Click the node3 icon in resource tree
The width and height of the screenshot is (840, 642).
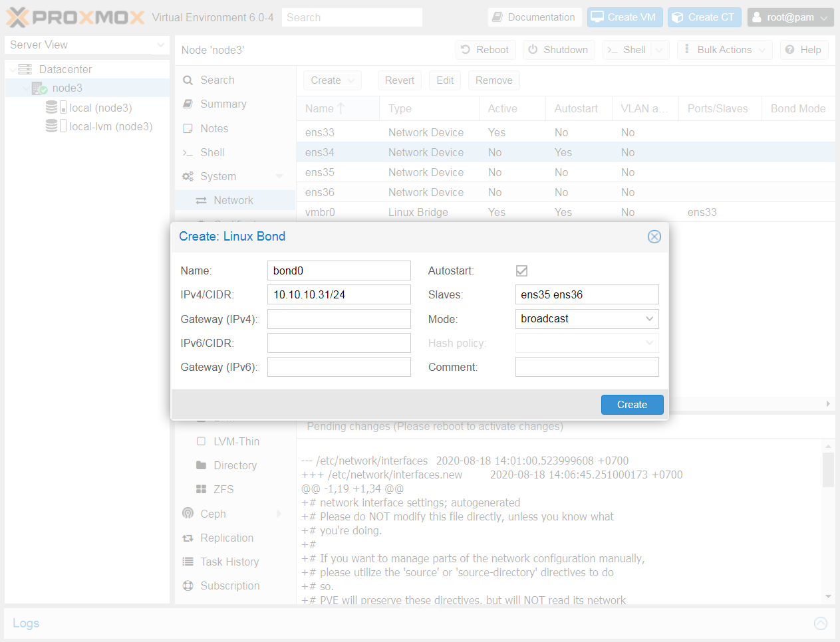tap(39, 88)
